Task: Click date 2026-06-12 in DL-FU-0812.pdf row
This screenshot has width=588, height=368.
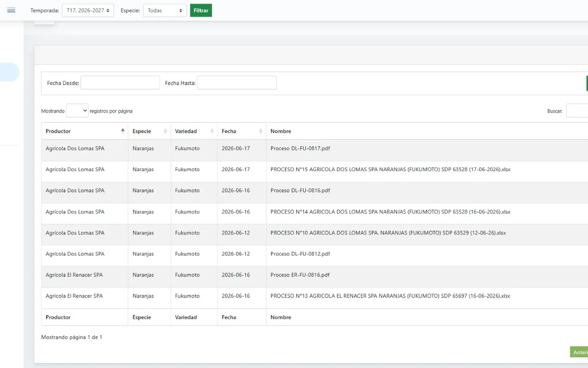Action: pyautogui.click(x=236, y=254)
